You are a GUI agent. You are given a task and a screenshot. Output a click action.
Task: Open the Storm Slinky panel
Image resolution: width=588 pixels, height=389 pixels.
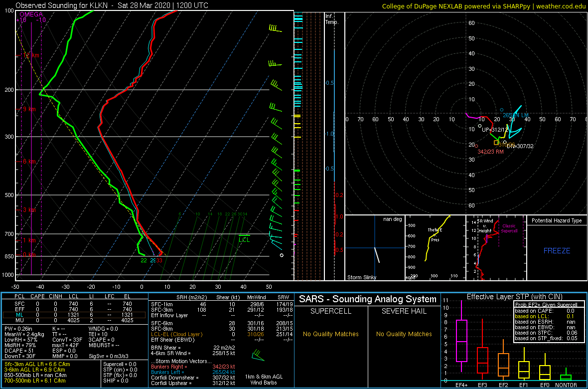coord(375,248)
